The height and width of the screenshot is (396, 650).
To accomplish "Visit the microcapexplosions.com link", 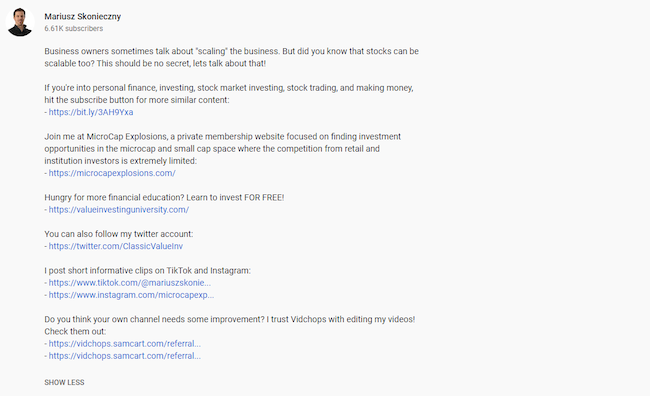I will pos(112,173).
